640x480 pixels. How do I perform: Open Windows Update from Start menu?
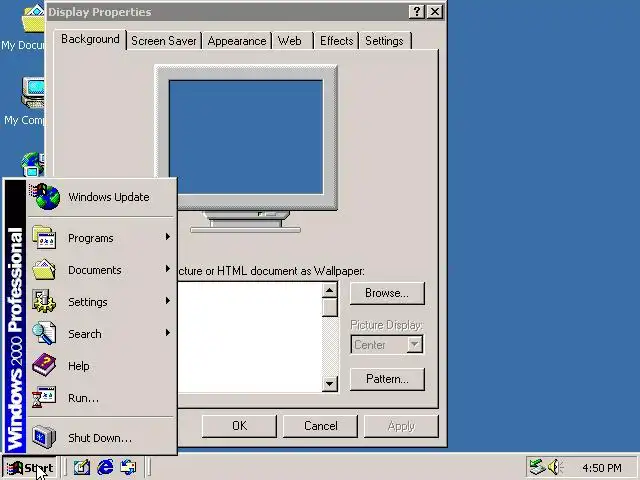[x=101, y=197]
